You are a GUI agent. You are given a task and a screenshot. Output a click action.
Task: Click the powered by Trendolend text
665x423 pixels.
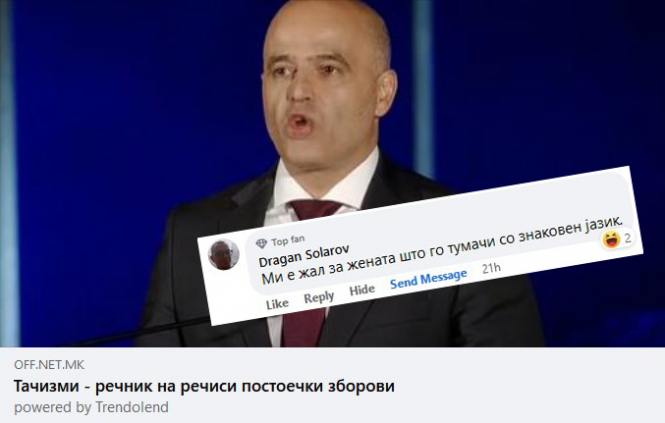tap(91, 407)
